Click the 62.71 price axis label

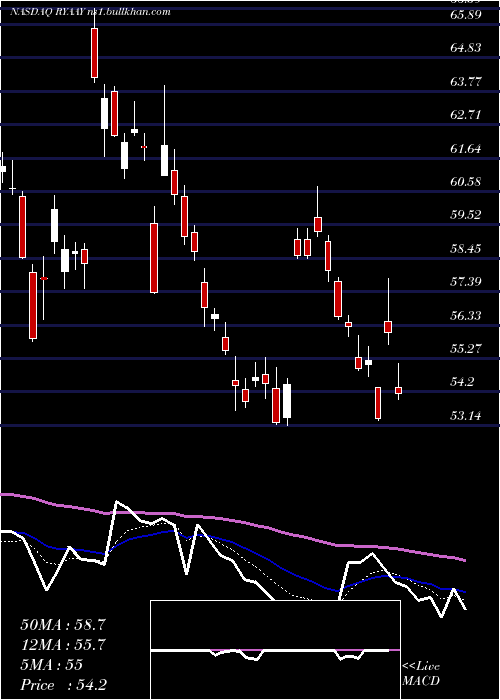(x=466, y=115)
